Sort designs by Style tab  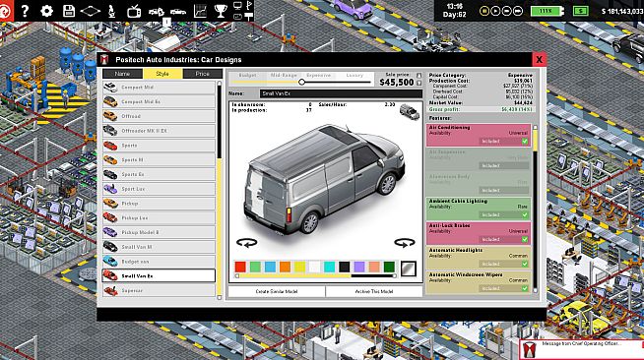coord(162,74)
